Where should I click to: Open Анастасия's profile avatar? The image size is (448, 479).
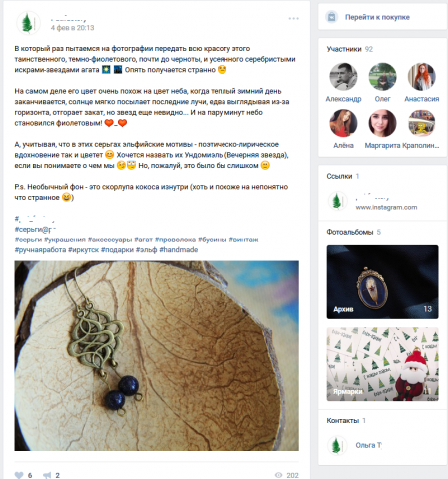coord(421,77)
